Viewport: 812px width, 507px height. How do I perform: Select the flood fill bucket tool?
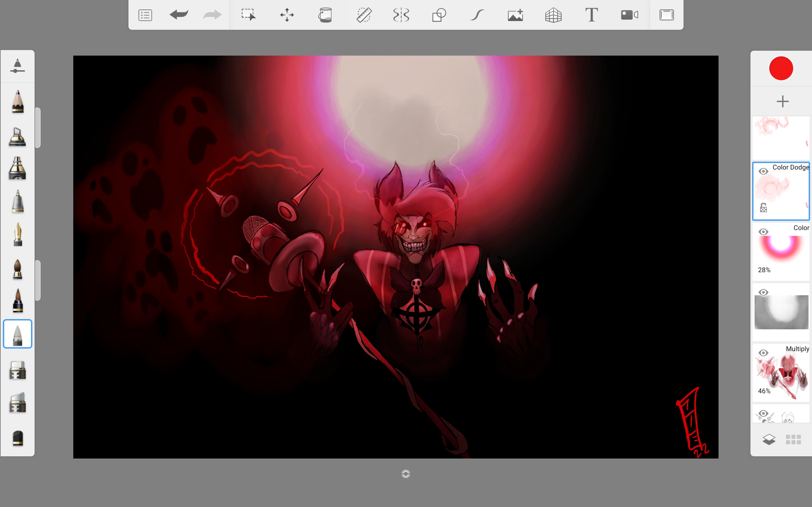pyautogui.click(x=325, y=15)
